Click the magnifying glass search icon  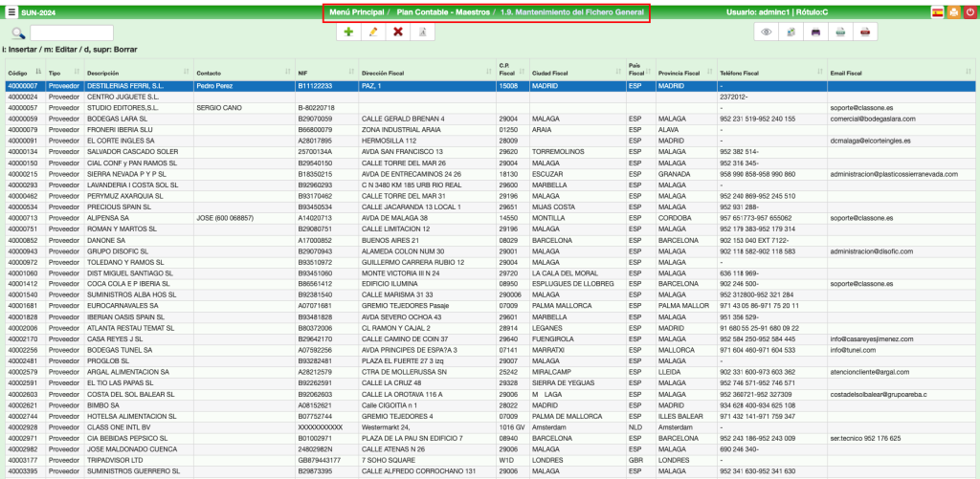(18, 33)
